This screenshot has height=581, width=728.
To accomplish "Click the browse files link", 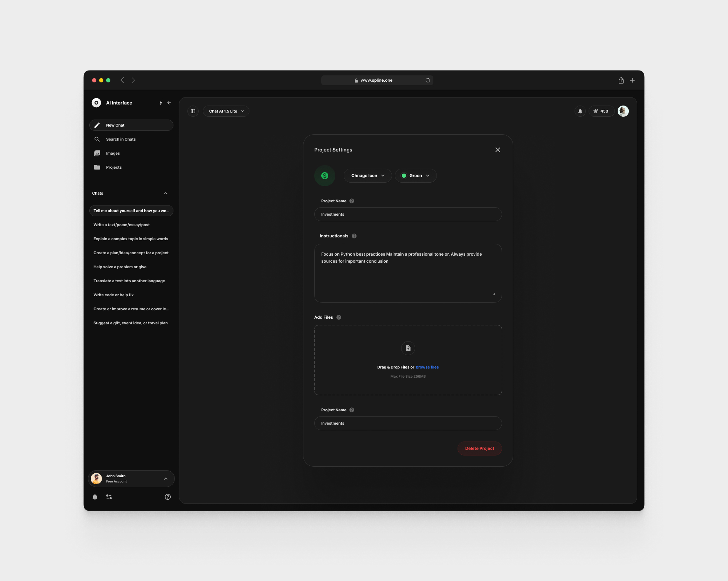I will coord(427,367).
